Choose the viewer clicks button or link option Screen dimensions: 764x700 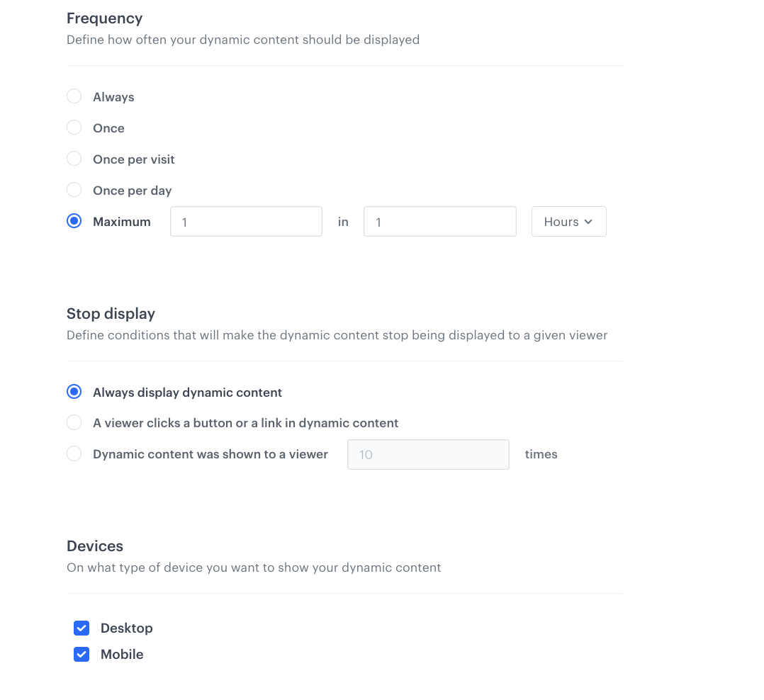coord(74,423)
